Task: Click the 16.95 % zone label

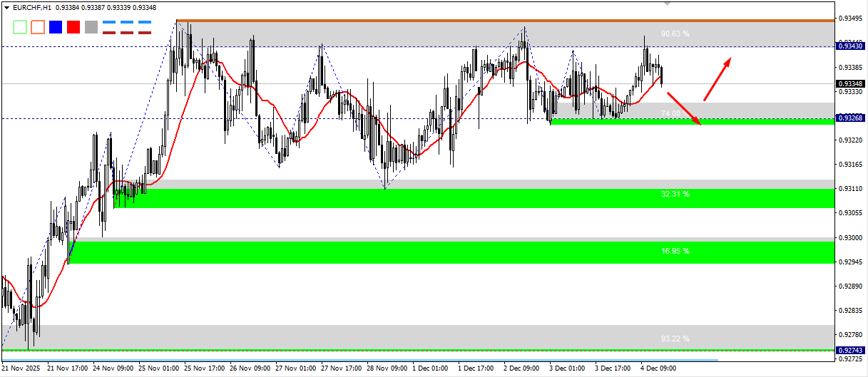Action: pyautogui.click(x=675, y=251)
